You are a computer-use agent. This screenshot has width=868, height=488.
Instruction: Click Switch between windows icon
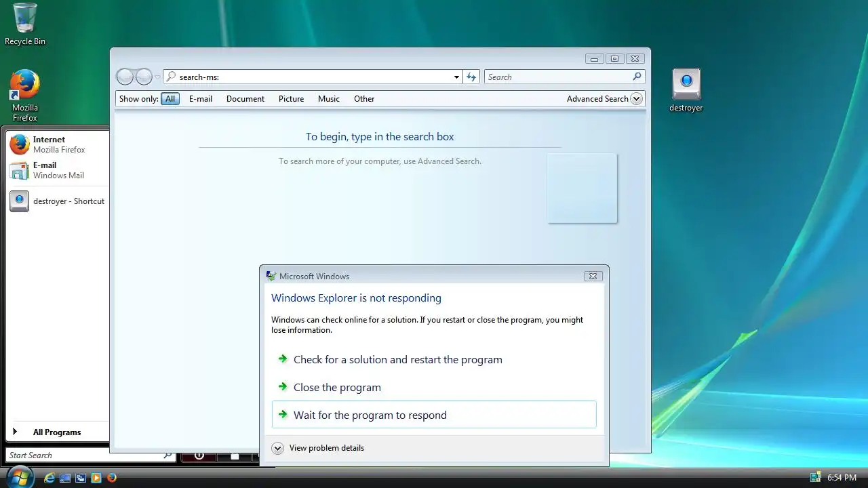point(80,478)
